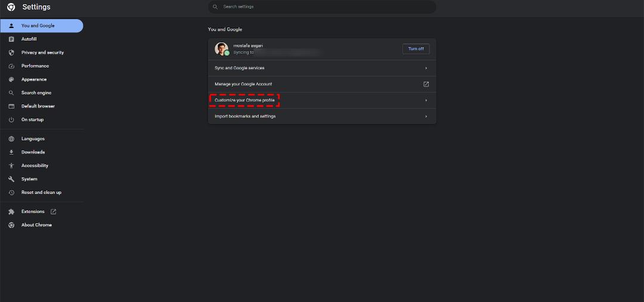
Task: Click the Search settings input field
Action: [x=322, y=7]
